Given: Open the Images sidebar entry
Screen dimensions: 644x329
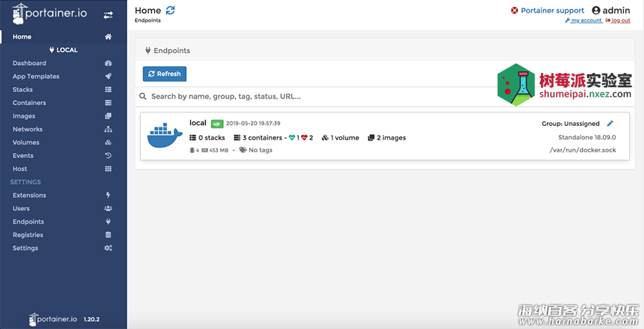Looking at the screenshot, I should coord(24,116).
